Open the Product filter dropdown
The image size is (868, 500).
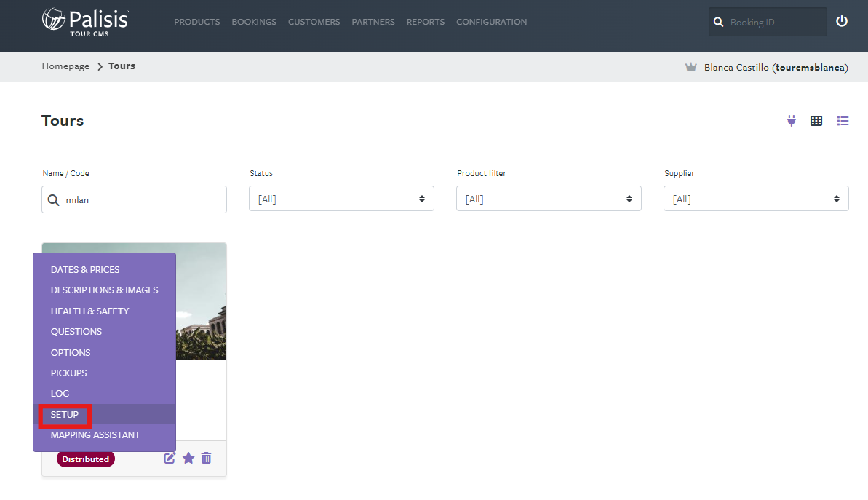(549, 199)
